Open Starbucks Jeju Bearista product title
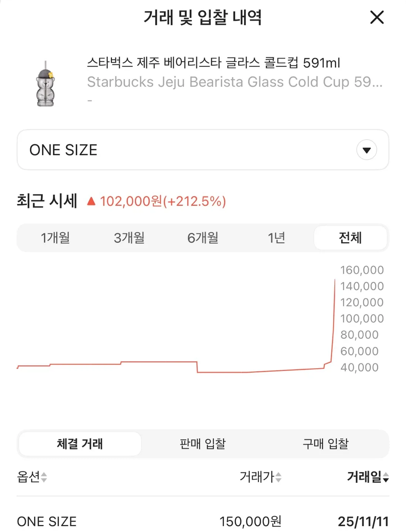406x532 pixels. coord(213,63)
